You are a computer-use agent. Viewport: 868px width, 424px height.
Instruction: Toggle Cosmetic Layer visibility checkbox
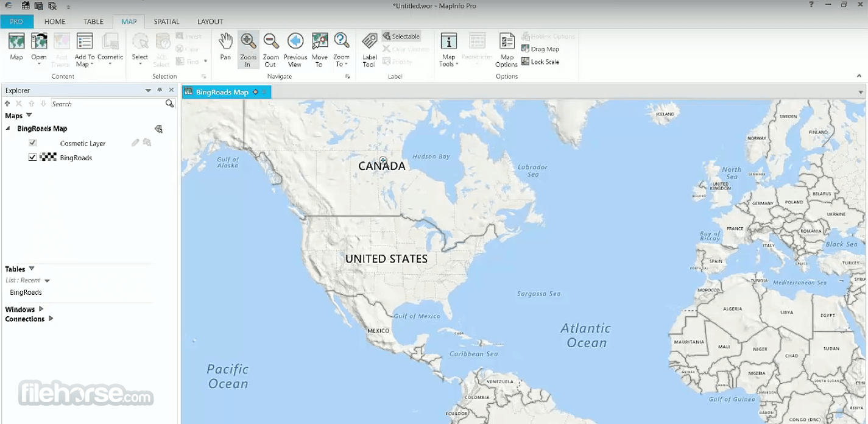[x=33, y=143]
